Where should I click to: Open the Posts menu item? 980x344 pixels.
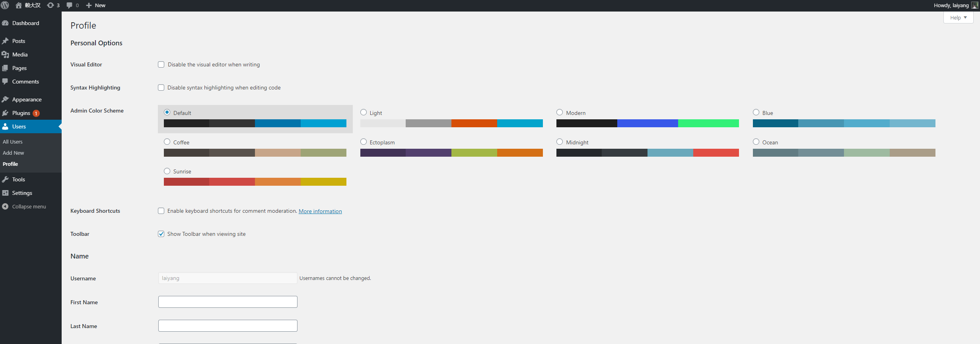tap(31, 41)
